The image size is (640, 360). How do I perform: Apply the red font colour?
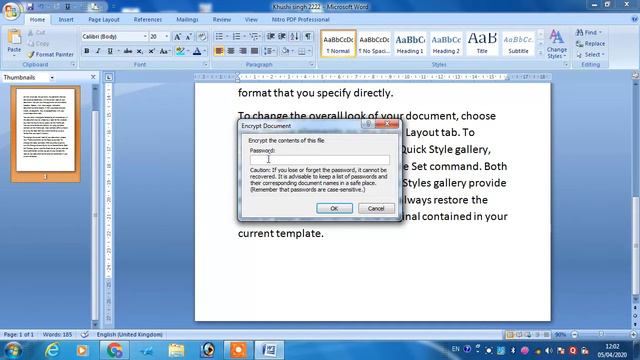click(x=197, y=51)
